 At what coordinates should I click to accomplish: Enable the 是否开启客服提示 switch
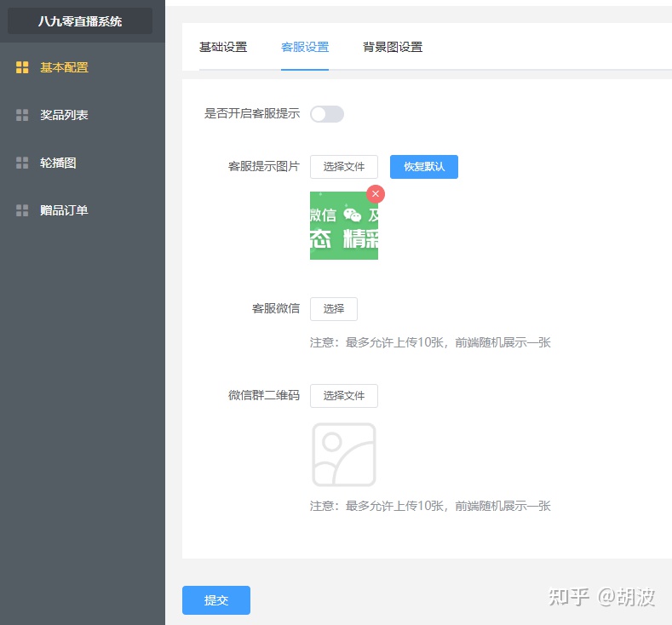coord(327,114)
